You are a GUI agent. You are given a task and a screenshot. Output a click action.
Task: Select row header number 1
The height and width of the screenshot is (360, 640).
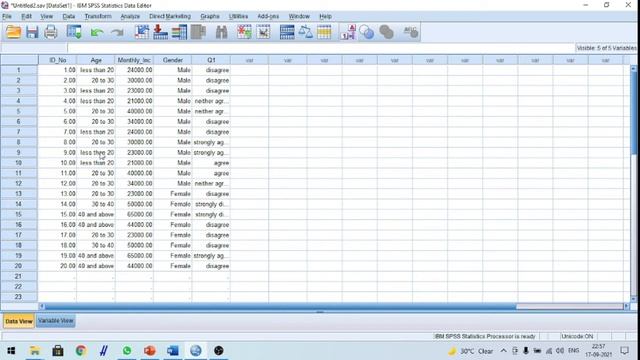point(19,70)
